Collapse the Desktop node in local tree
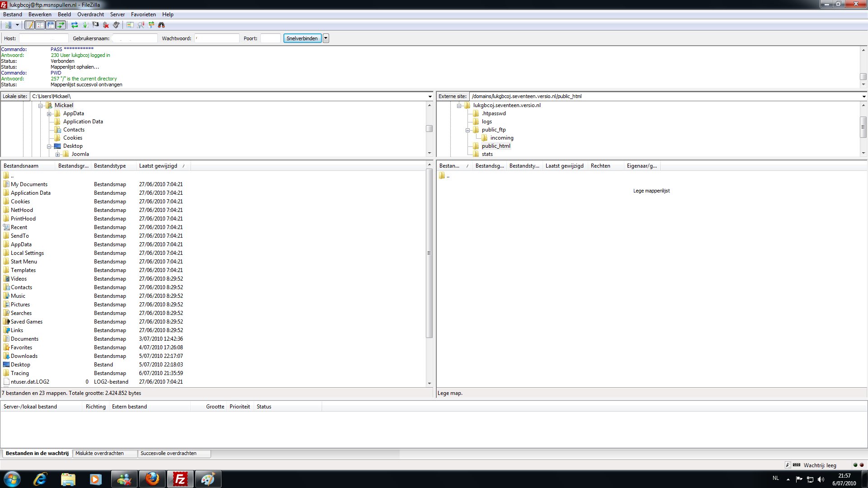The height and width of the screenshot is (488, 868). 49,146
